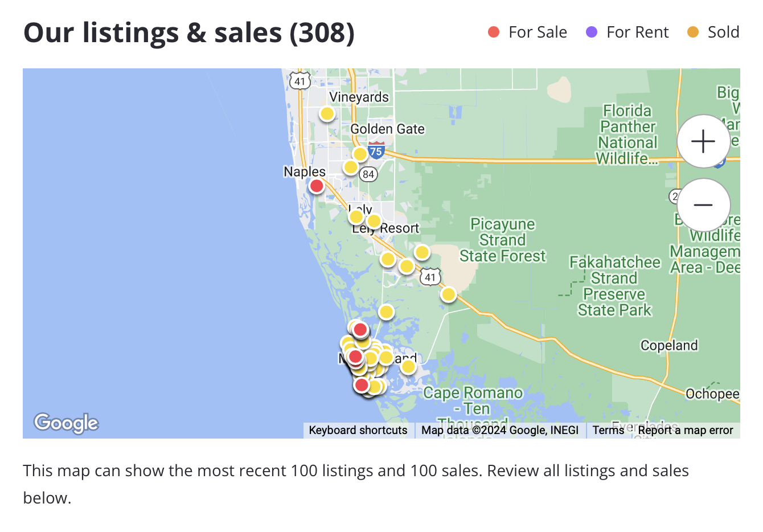Viewport: 763px width, 532px height.
Task: Click the Sold legend label
Action: coord(723,32)
